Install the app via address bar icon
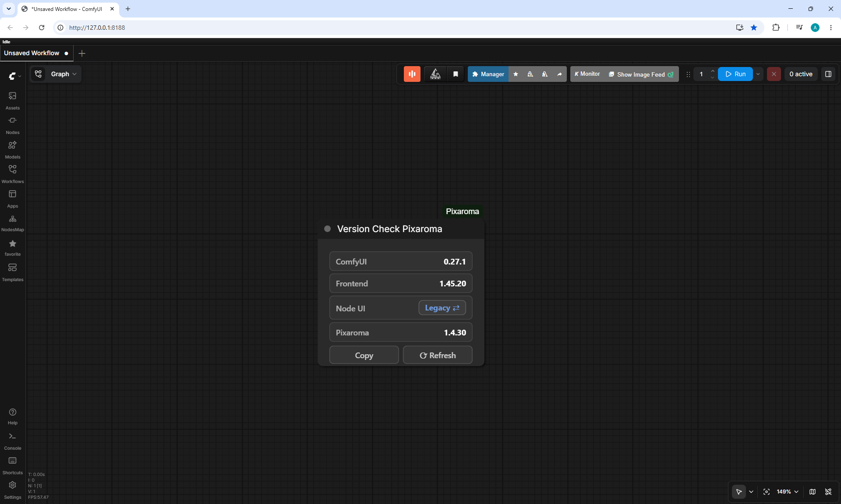Viewport: 841px width, 504px height. 740,28
